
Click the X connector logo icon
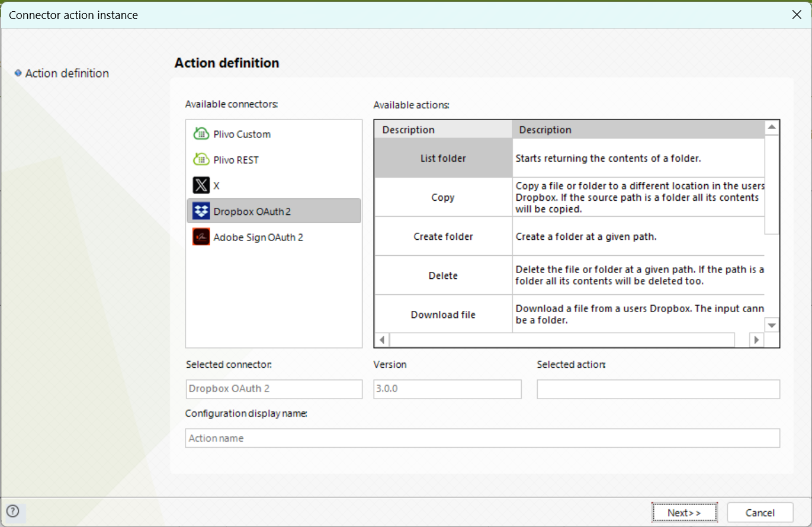[x=201, y=185]
